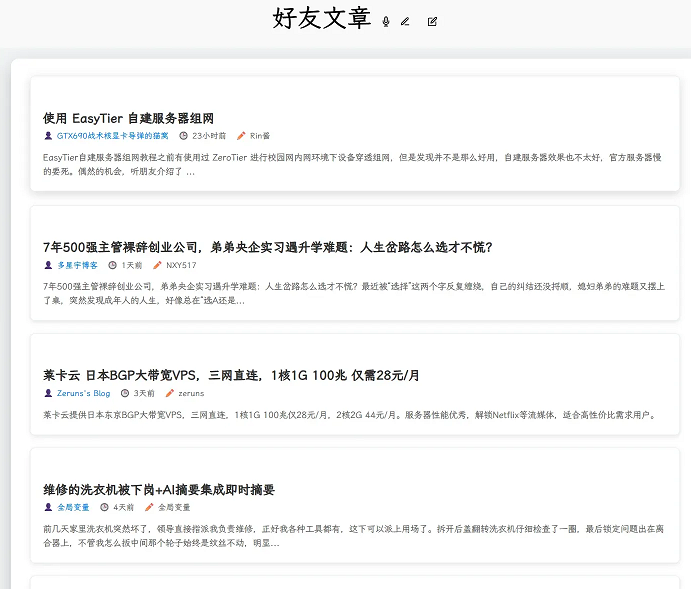Viewport: 691px width, 589px height.
Task: Visit the 多星宇博客 blog link
Action: tap(77, 265)
